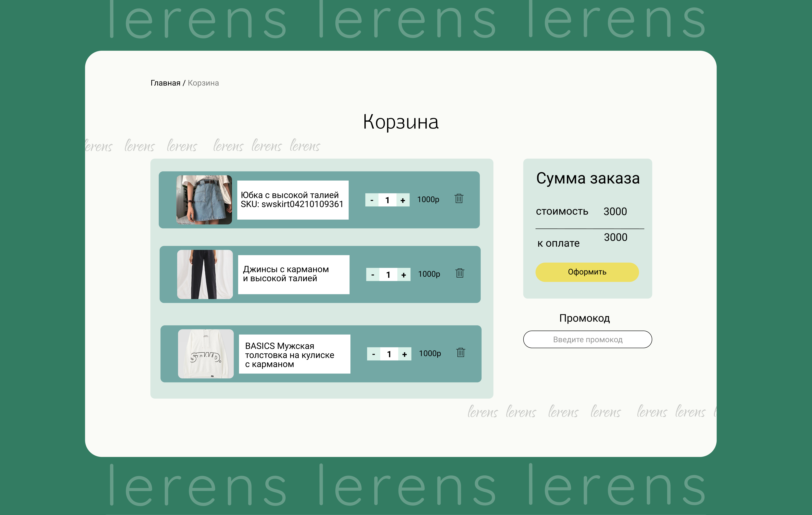812x515 pixels.
Task: Increase quantity of the jeans
Action: tap(404, 274)
